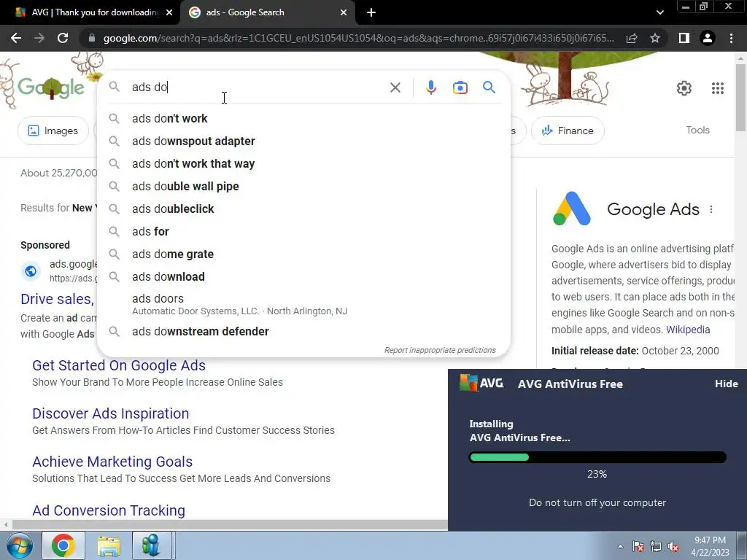Open the search Tools option

click(x=697, y=130)
